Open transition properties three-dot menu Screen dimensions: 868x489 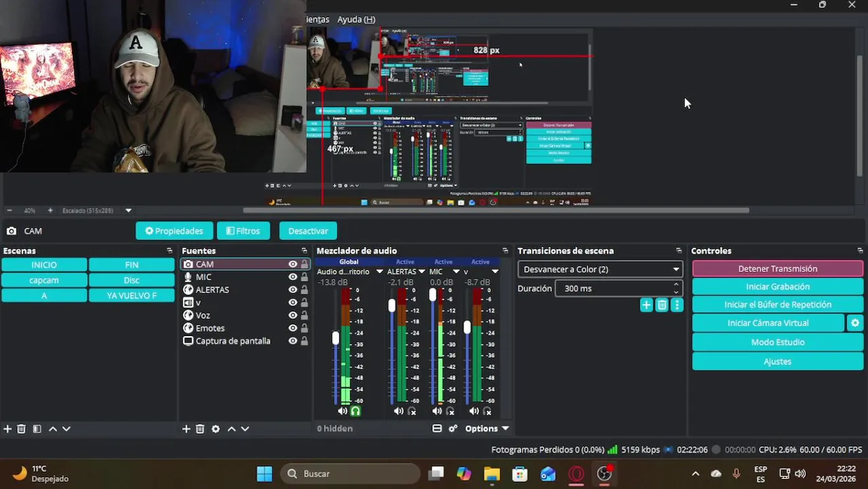click(x=676, y=305)
